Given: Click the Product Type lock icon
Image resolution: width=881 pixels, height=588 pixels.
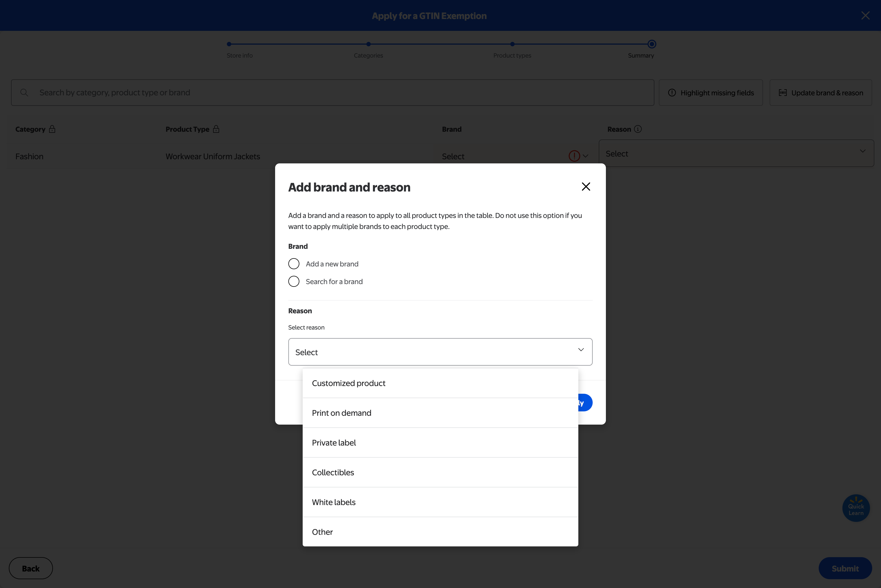Looking at the screenshot, I should (x=216, y=129).
